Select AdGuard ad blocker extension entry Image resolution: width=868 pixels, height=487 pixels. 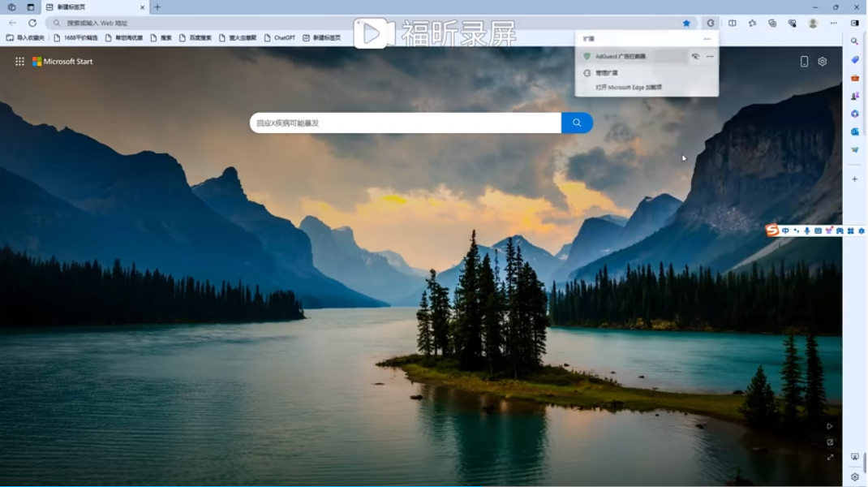[632, 57]
